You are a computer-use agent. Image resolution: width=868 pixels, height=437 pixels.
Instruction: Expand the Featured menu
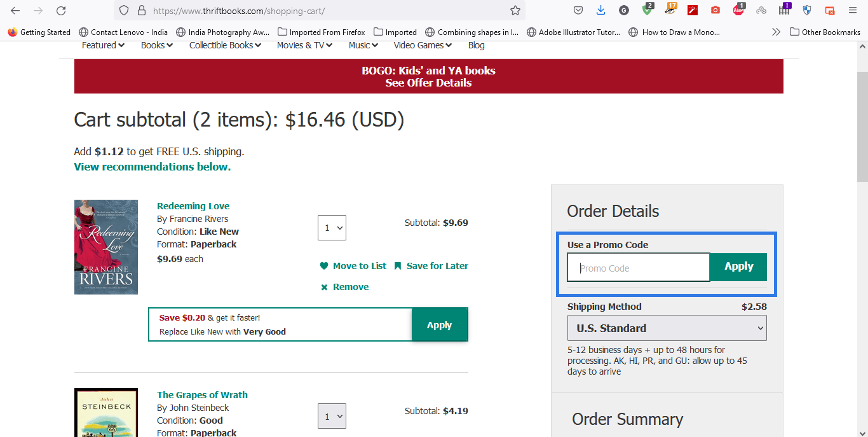[x=103, y=45]
